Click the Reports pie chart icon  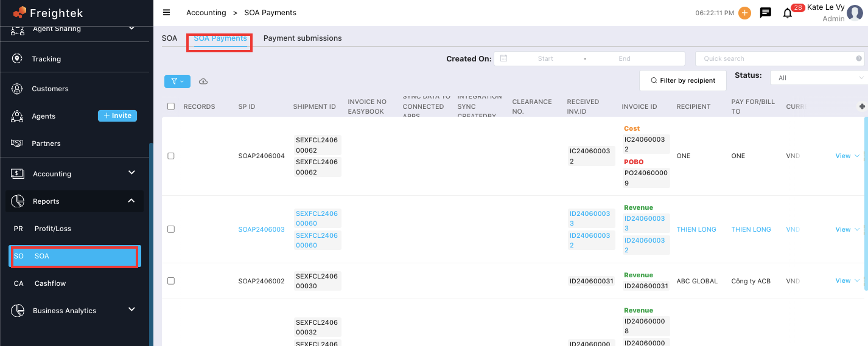pyautogui.click(x=17, y=201)
